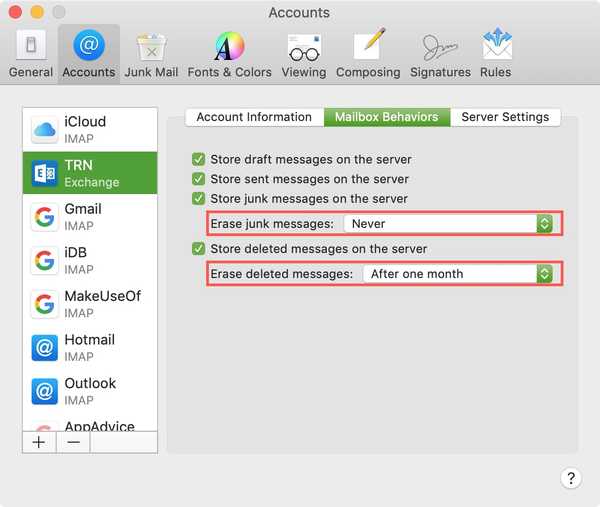600x507 pixels.
Task: Switch to Account Information tab
Action: 254,117
